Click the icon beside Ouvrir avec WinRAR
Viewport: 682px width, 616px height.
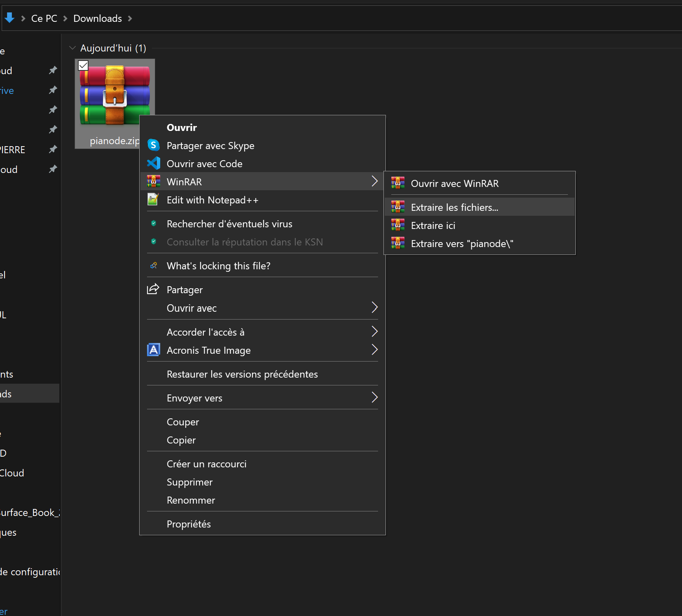point(398,183)
